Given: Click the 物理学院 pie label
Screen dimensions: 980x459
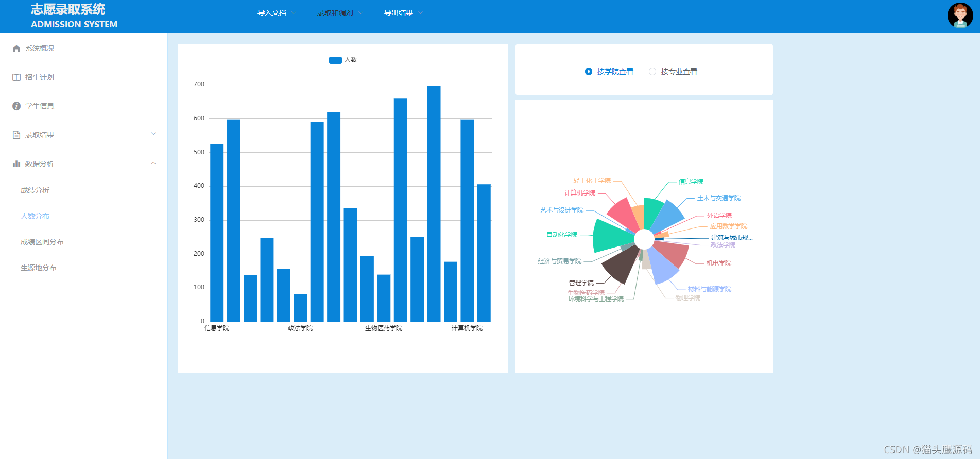Looking at the screenshot, I should (687, 298).
